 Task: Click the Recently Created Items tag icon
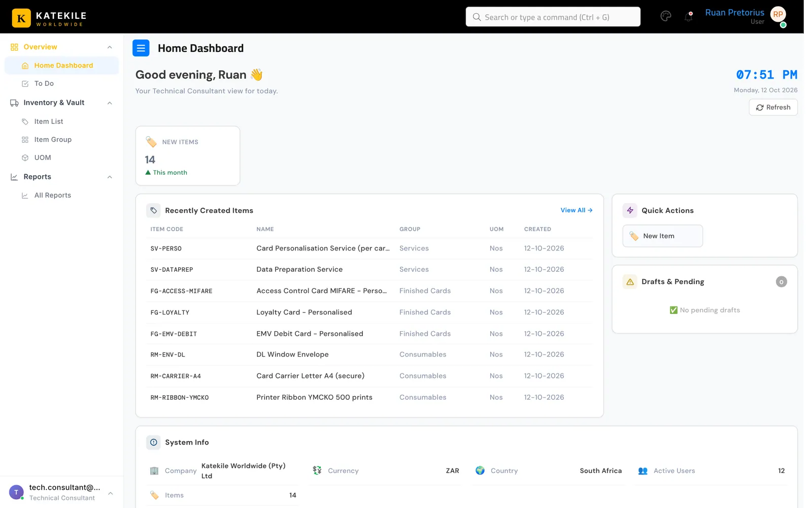click(x=153, y=210)
